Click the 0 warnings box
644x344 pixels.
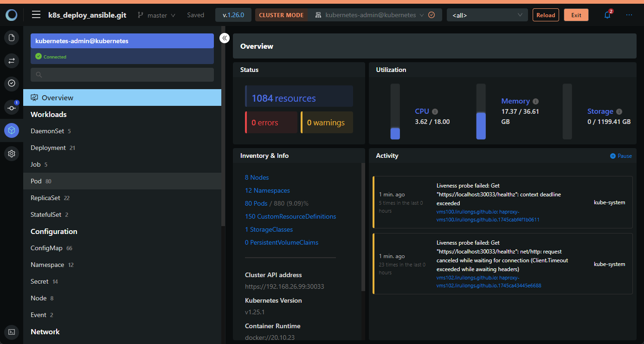pos(327,123)
